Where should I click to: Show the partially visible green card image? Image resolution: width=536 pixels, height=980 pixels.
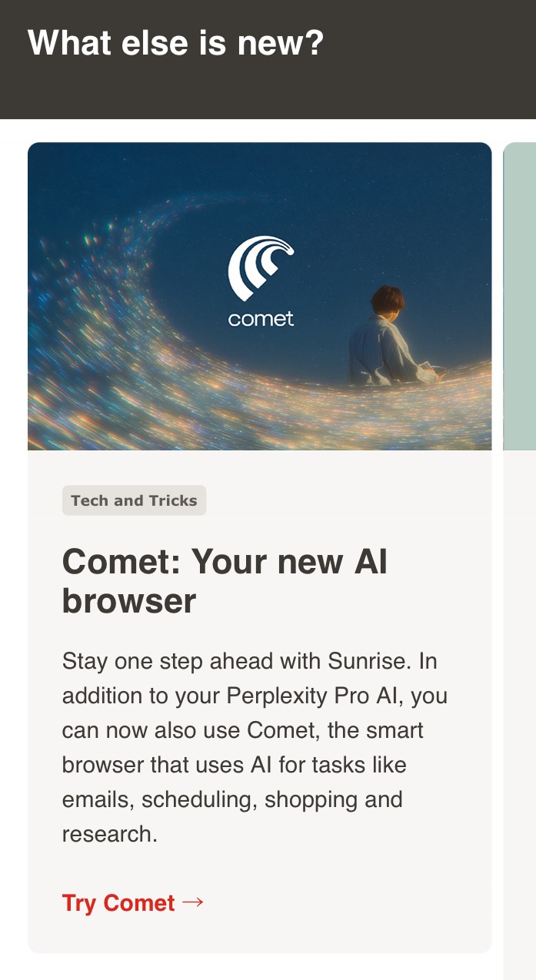(x=520, y=296)
